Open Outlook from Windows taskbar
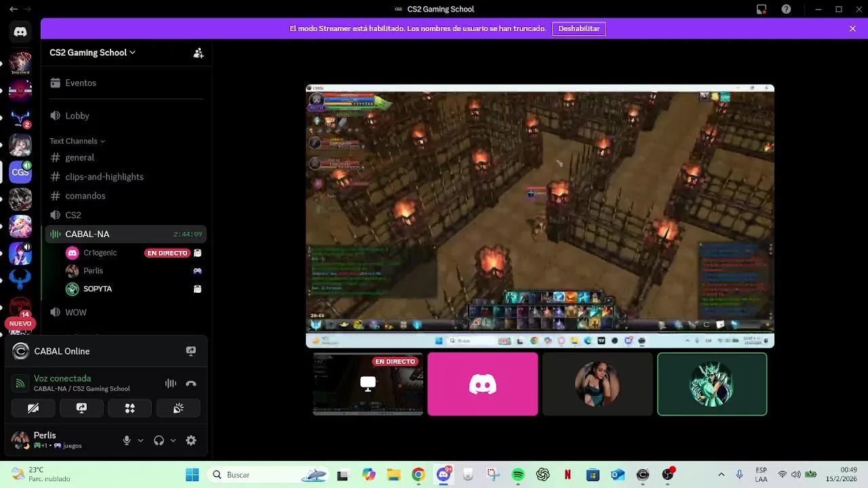The width and height of the screenshot is (868, 488). pyautogui.click(x=618, y=474)
